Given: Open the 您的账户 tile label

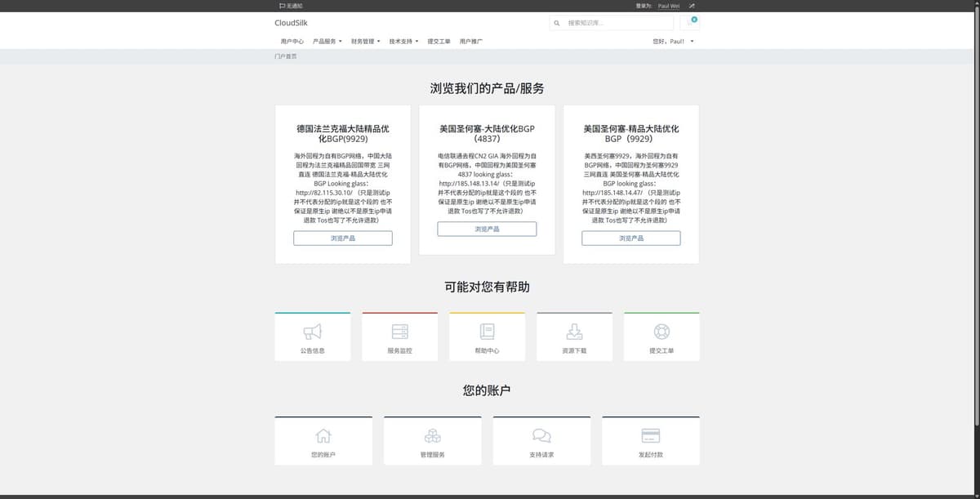Looking at the screenshot, I should (x=323, y=454).
